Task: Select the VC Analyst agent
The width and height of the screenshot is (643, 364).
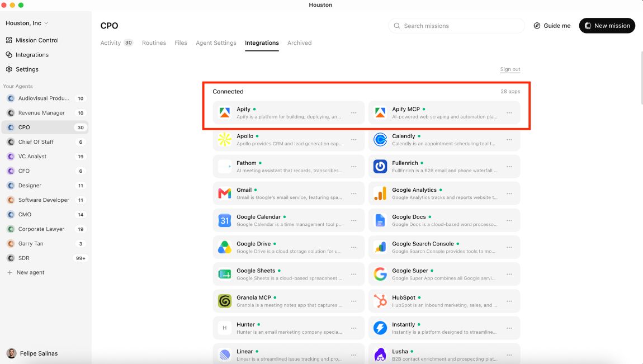Action: tap(45, 156)
